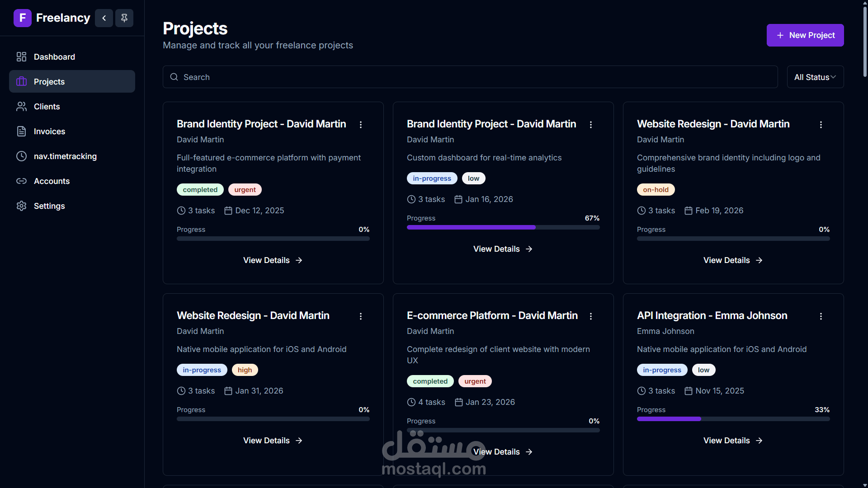This screenshot has height=488, width=868.
Task: Click the in-progress badge on the 67% project
Action: click(x=431, y=178)
